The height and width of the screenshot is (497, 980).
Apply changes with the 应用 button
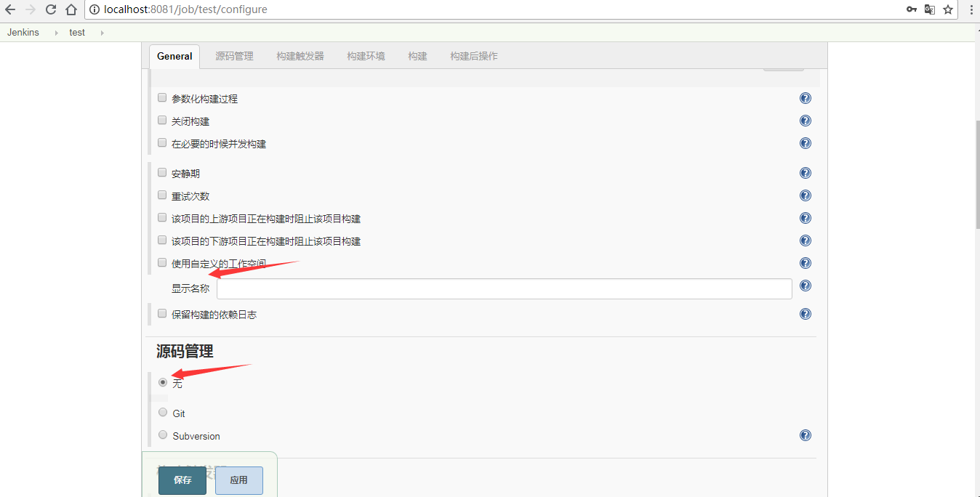pos(238,480)
